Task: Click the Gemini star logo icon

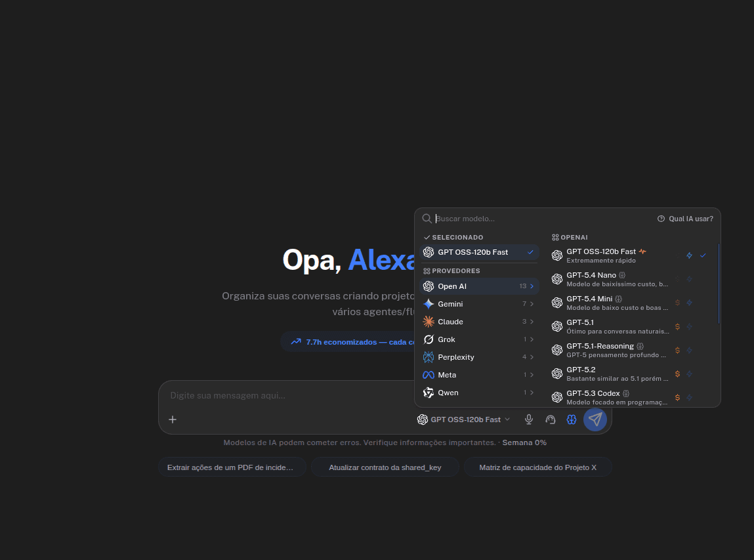Action: click(429, 304)
